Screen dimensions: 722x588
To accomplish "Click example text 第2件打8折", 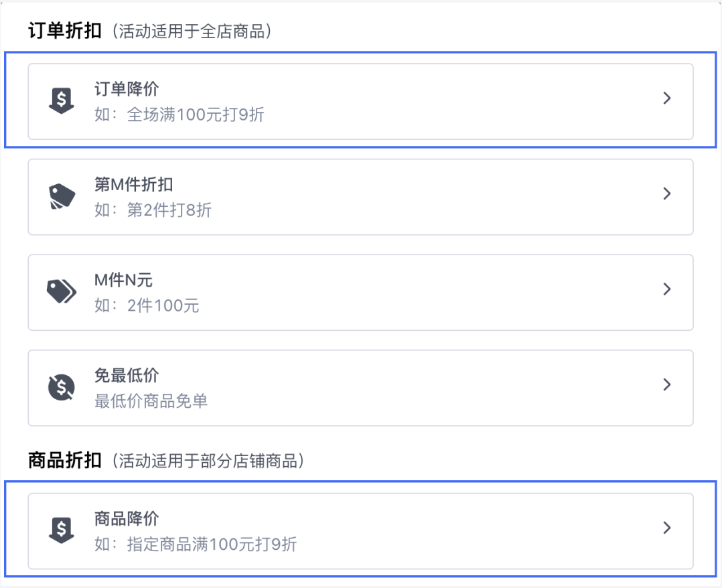I will (x=169, y=210).
